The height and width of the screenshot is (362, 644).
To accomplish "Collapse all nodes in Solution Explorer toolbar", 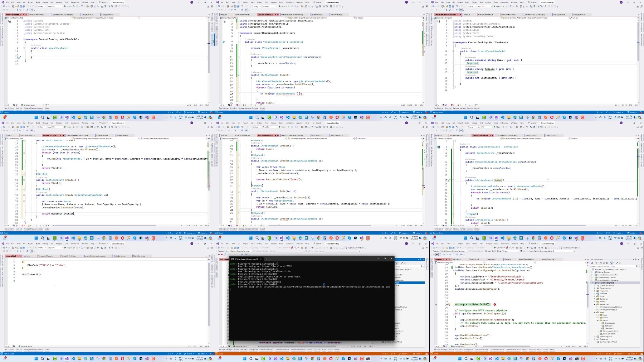I will click(604, 263).
